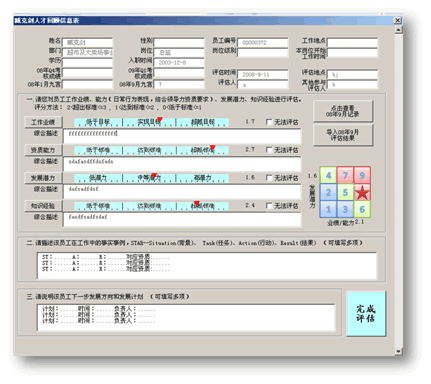The width and height of the screenshot is (431, 384).
Task: Click the 发展潜力 button
Action: click(x=43, y=178)
